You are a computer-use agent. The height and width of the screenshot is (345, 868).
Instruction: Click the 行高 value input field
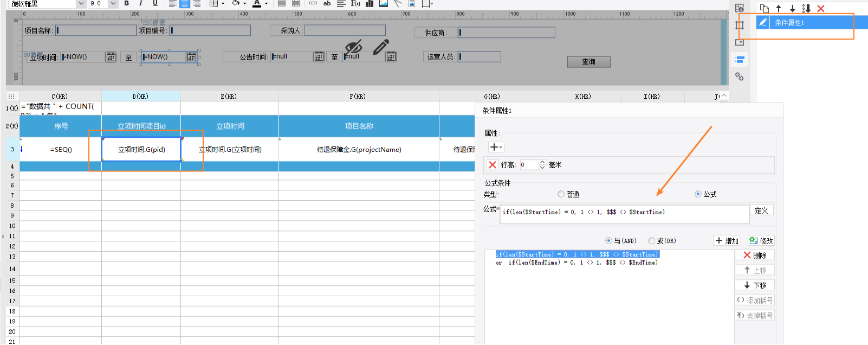(x=529, y=165)
